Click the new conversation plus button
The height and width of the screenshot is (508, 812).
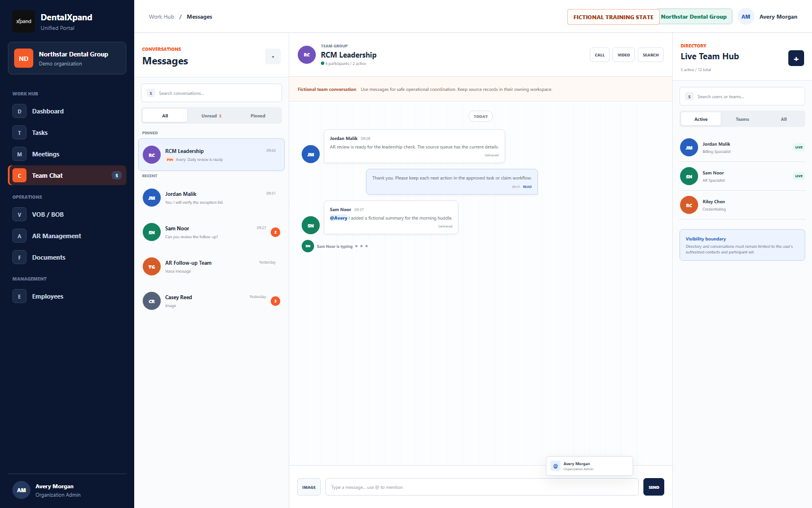click(273, 56)
